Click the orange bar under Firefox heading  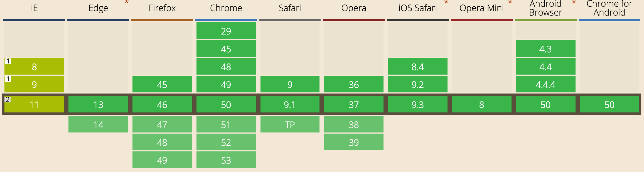click(x=162, y=20)
